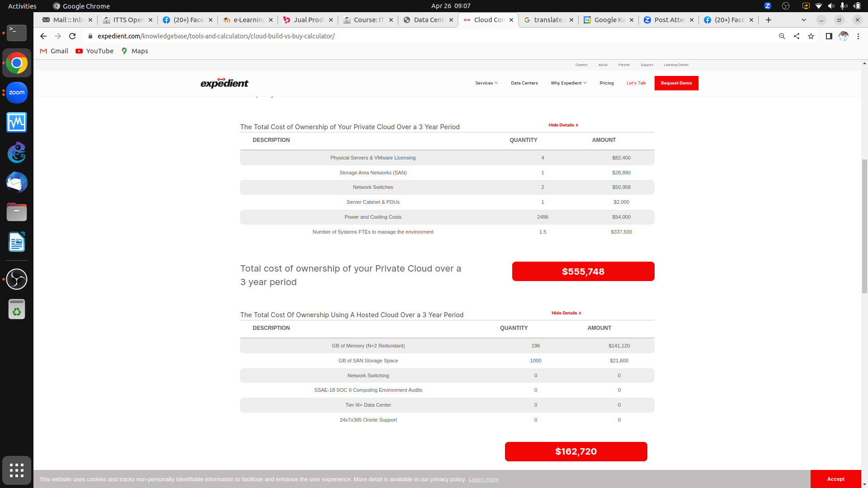The height and width of the screenshot is (488, 868).
Task: Launch LibreOffice Writer from dock
Action: click(x=17, y=242)
